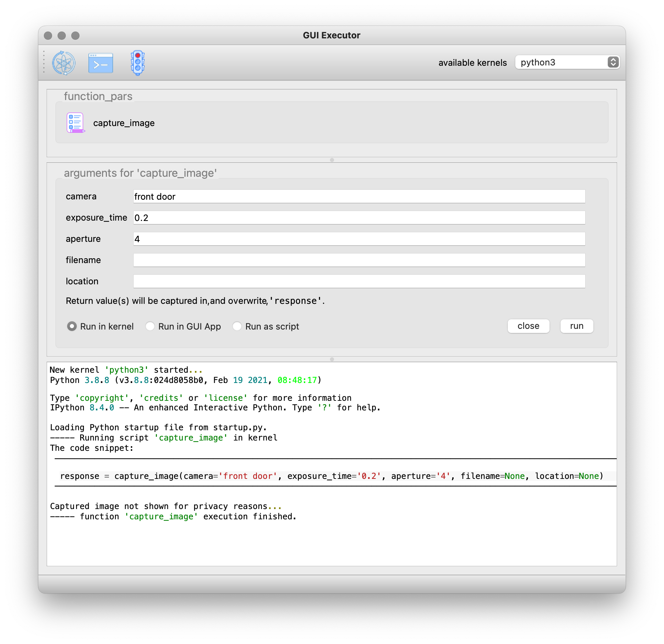664x644 pixels.
Task: Click the splitter handle above the console output
Action: click(x=332, y=359)
